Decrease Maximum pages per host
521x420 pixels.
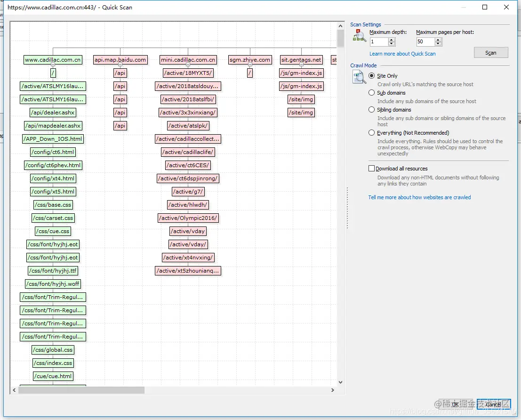[438, 44]
